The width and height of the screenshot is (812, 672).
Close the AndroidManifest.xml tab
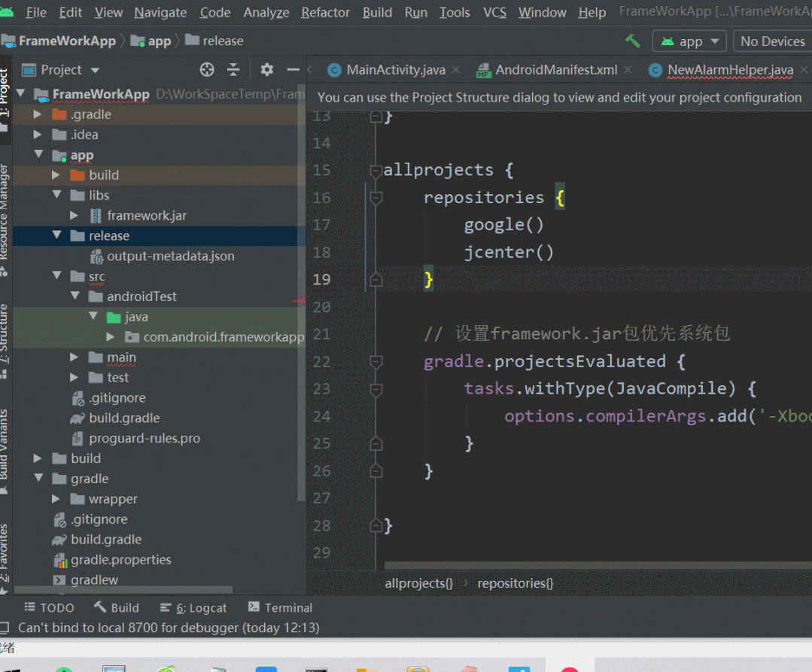[628, 69]
